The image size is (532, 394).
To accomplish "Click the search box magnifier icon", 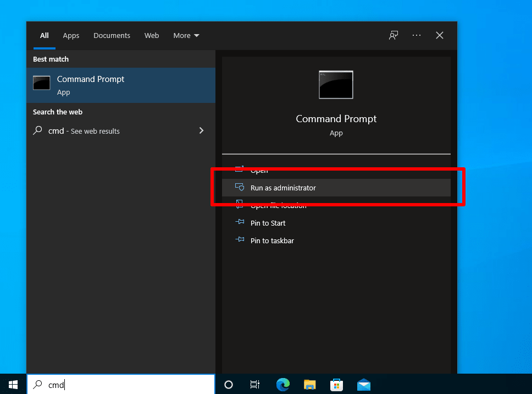I will point(38,385).
